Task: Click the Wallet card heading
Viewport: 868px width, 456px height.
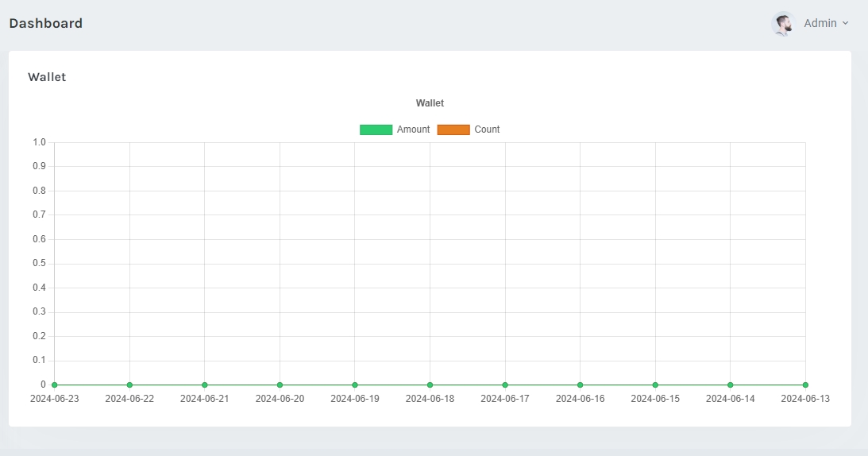Action: tap(47, 77)
